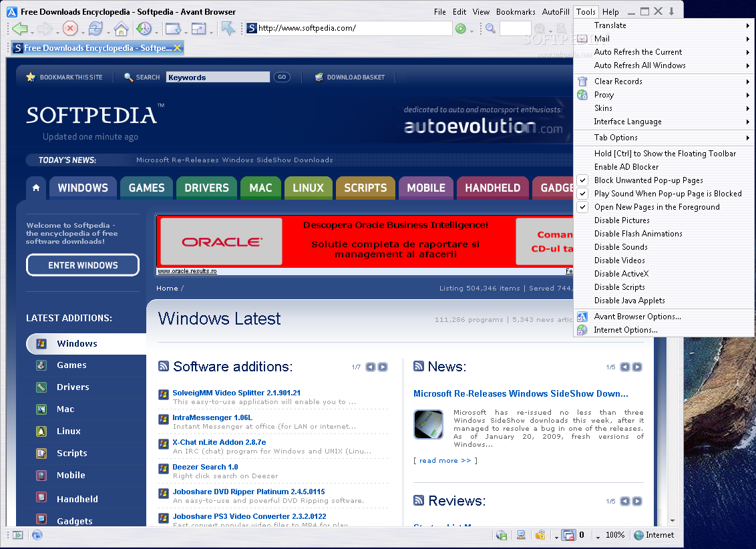Refresh the page with the Refresh icon
The width and height of the screenshot is (756, 549).
(x=96, y=29)
